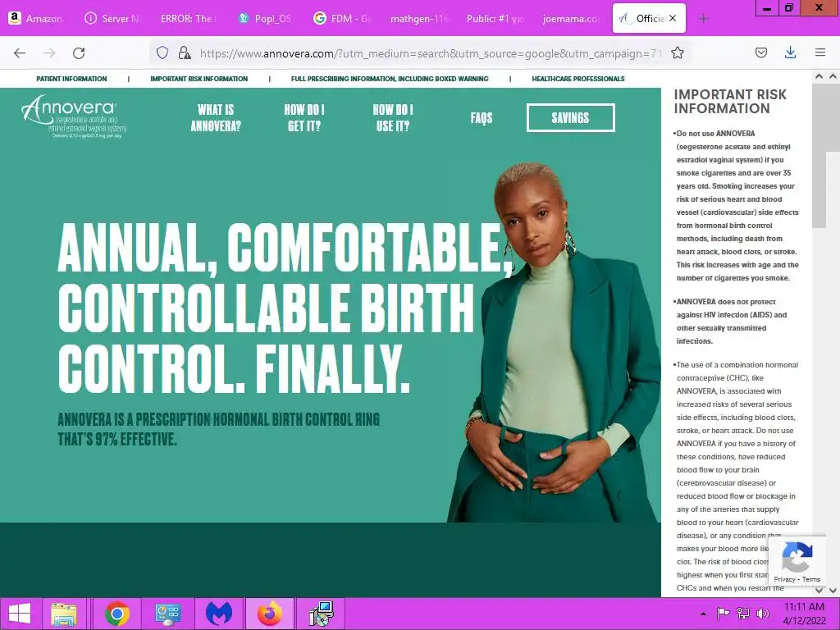Switch to the Public: #1 tab
Screen dimensions: 840x630
click(496, 18)
